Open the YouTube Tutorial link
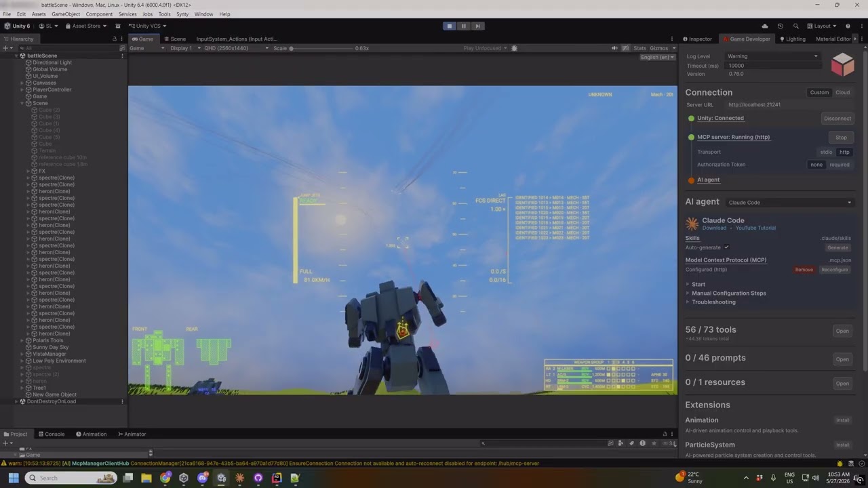Viewport: 868px width, 488px height. 755,228
